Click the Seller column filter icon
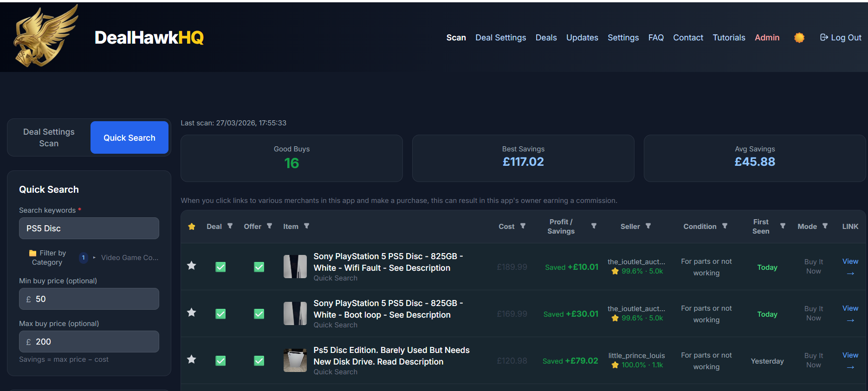This screenshot has height=391, width=868. [x=648, y=226]
